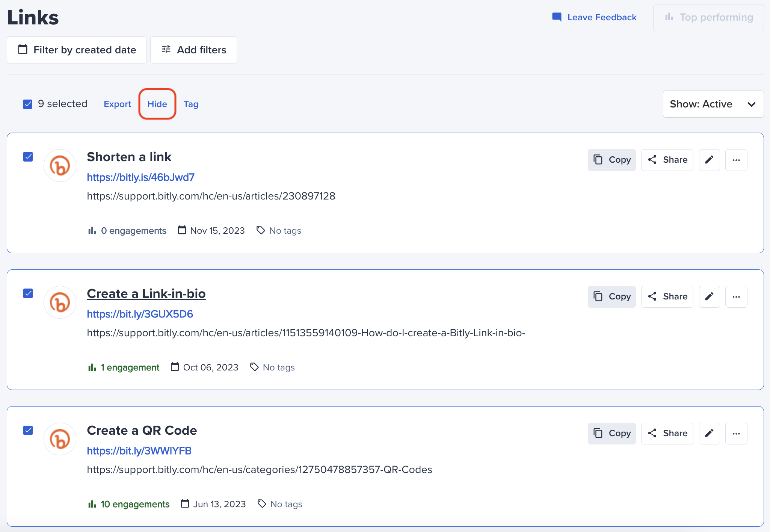Viewport: 770px width, 532px height.
Task: Click the 0 engagements stat
Action: tap(127, 231)
